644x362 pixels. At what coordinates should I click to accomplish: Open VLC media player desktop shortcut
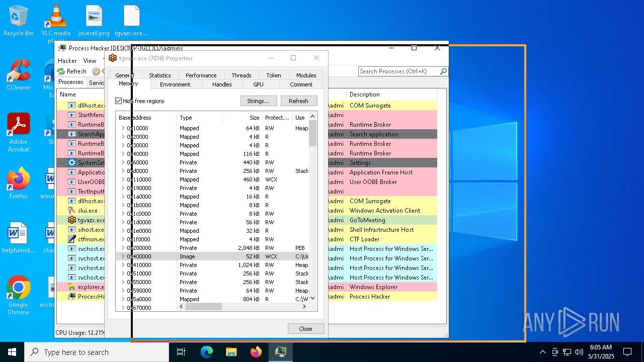coord(55,23)
